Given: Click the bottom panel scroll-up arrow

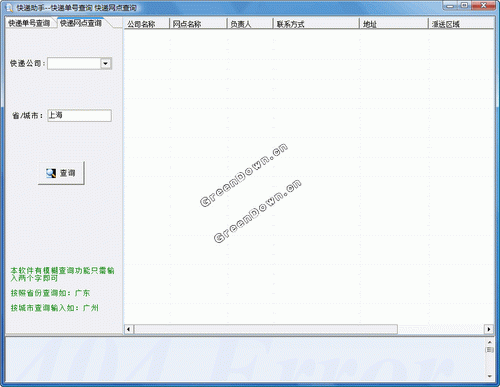Looking at the screenshot, I should (490, 342).
